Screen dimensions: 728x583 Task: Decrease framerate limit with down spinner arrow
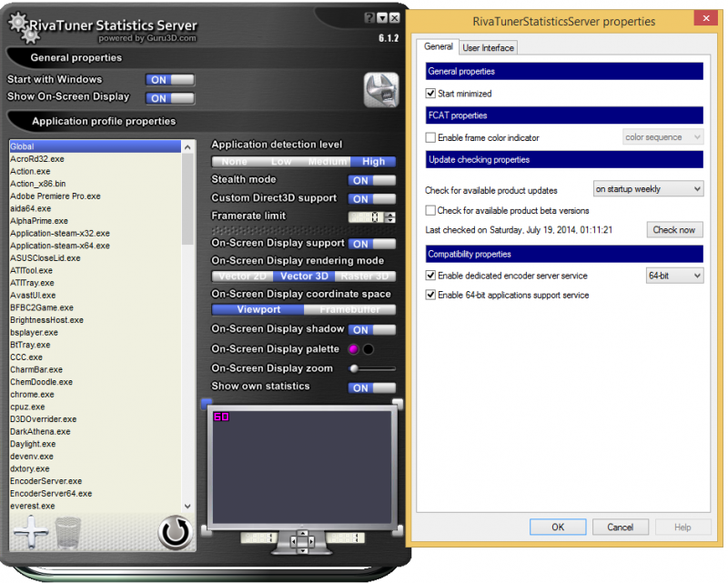[391, 220]
